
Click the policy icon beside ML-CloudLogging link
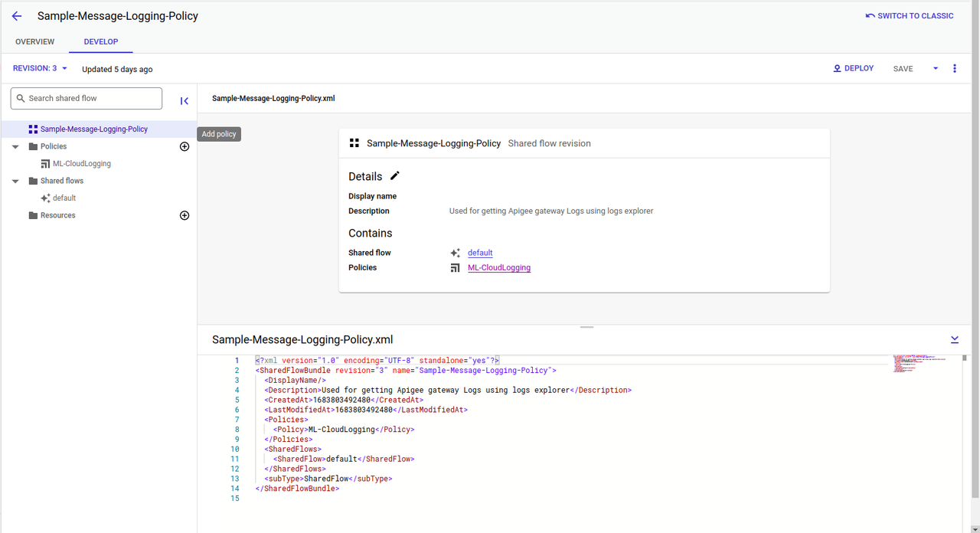click(x=455, y=268)
